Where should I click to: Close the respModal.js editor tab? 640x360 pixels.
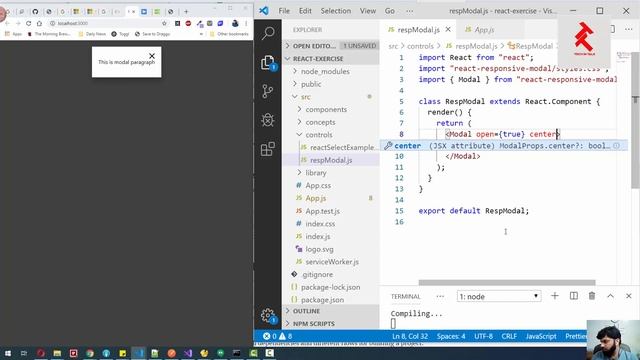(448, 29)
